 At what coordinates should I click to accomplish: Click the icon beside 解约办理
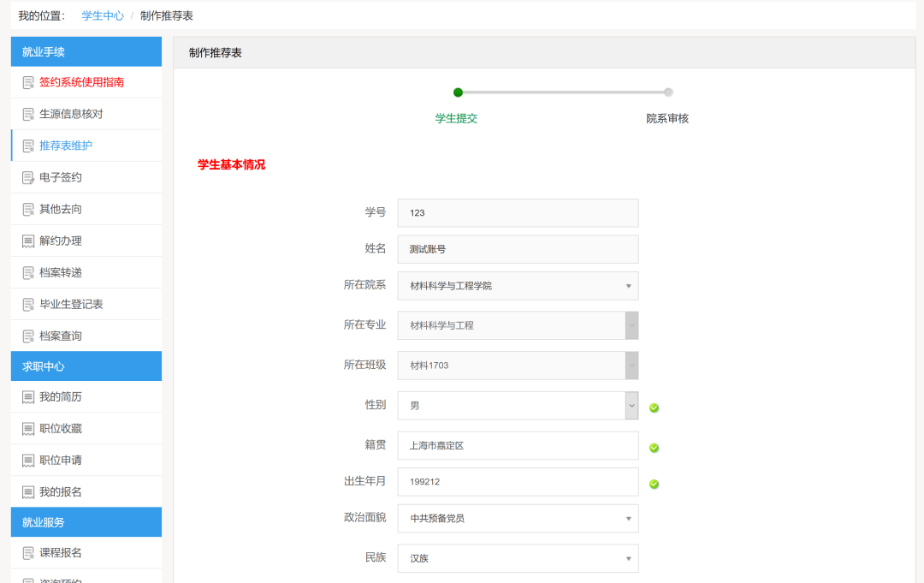28,241
